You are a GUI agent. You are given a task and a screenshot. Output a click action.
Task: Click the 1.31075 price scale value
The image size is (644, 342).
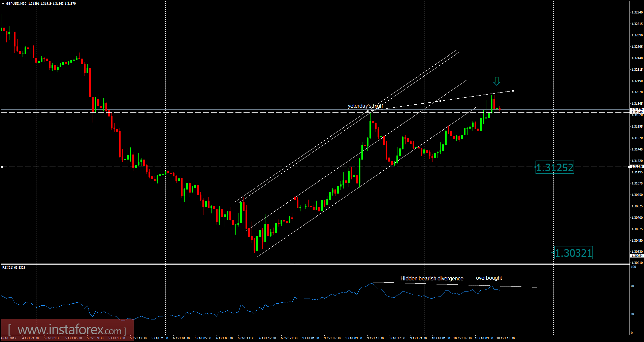click(x=637, y=183)
